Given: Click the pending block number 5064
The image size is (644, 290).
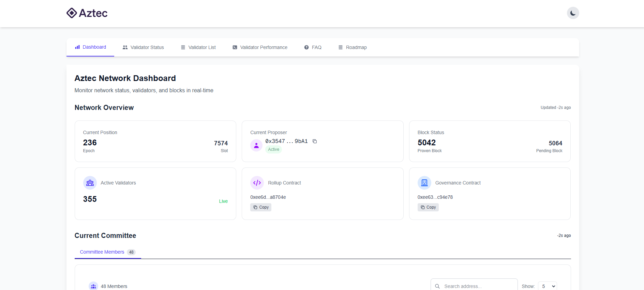Looking at the screenshot, I should click(x=555, y=143).
